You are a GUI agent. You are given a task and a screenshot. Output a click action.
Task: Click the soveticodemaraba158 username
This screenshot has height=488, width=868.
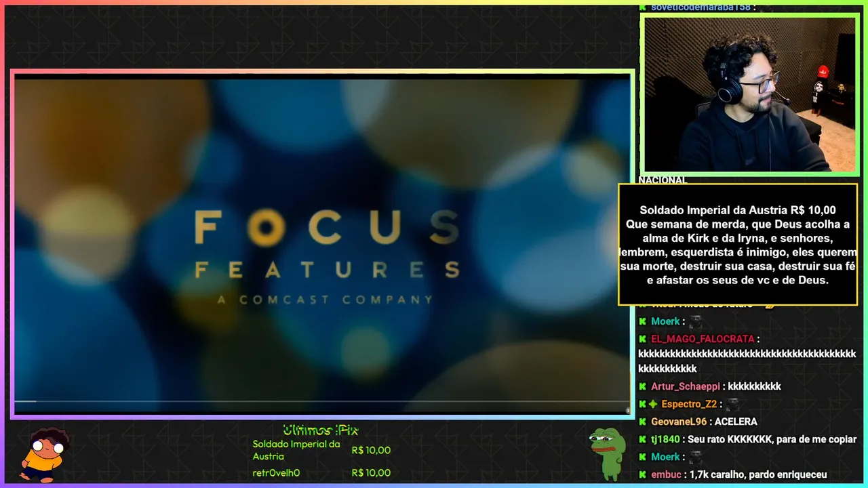click(700, 7)
